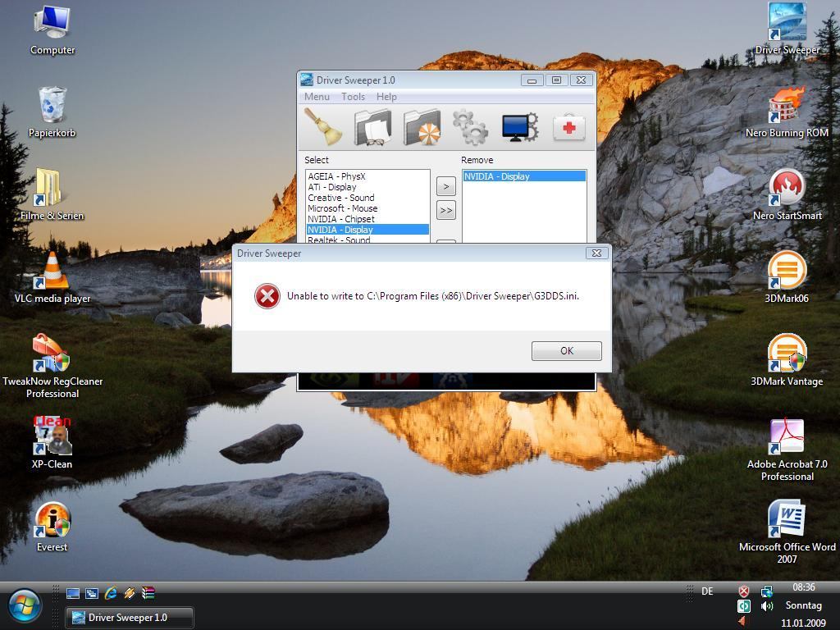This screenshot has width=840, height=630.
Task: Click the red error icon in dialog
Action: tap(267, 296)
